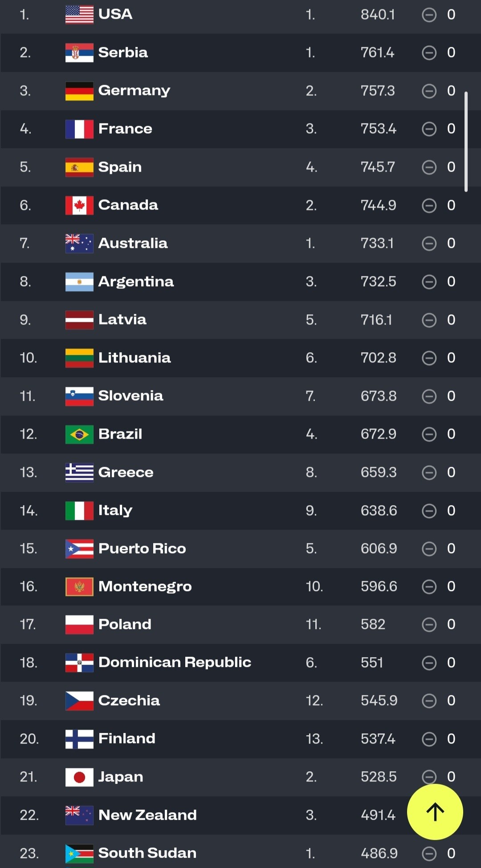This screenshot has height=868, width=481.
Task: Click the Greece flag icon
Action: click(x=79, y=473)
